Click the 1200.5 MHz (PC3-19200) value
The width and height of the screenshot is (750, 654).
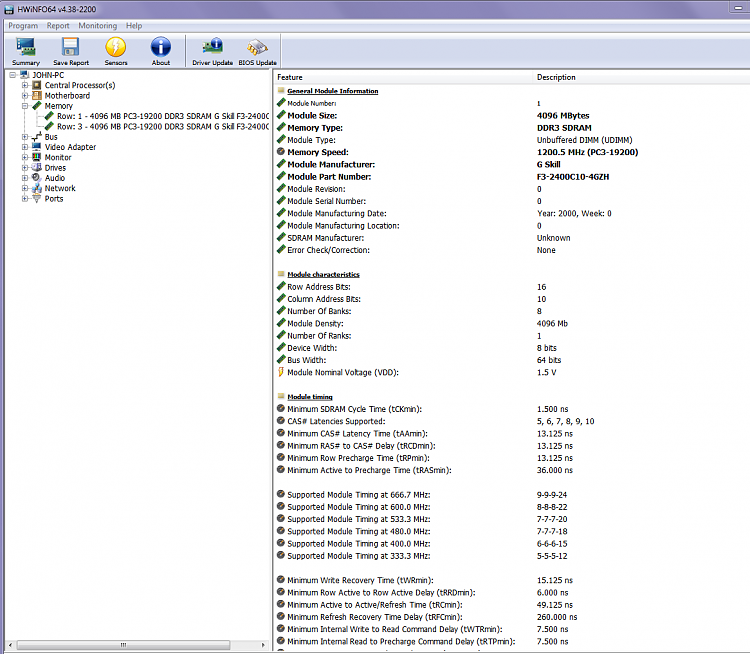(587, 152)
